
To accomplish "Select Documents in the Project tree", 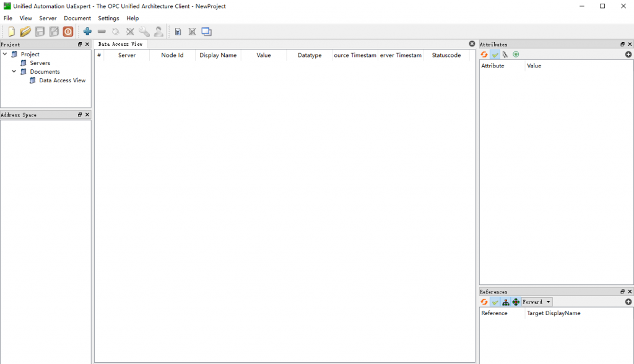I will tap(45, 72).
